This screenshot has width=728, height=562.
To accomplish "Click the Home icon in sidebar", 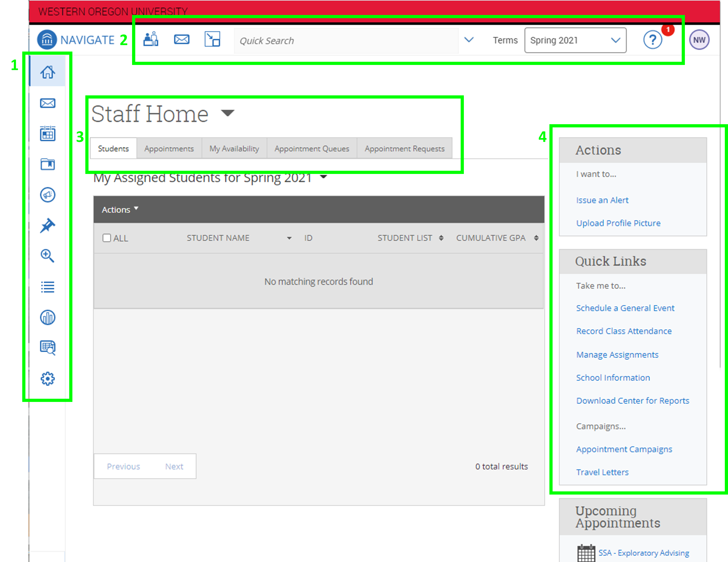I will (48, 72).
